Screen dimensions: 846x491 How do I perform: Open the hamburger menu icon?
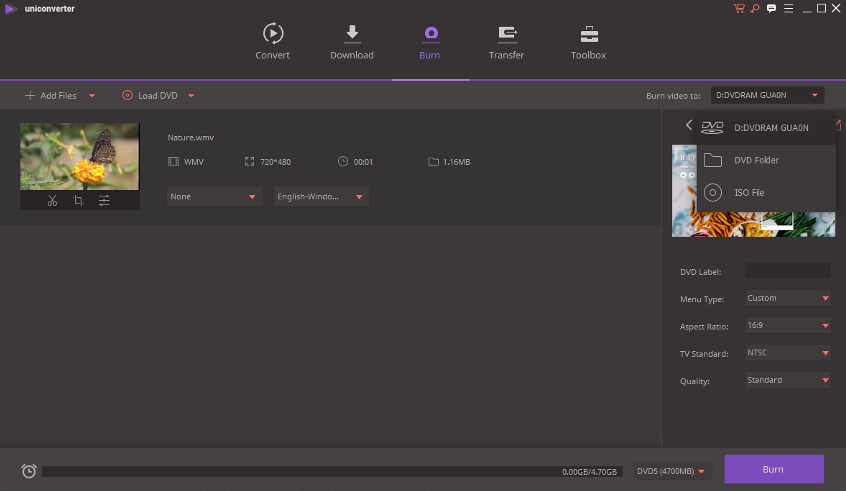pyautogui.click(x=788, y=8)
